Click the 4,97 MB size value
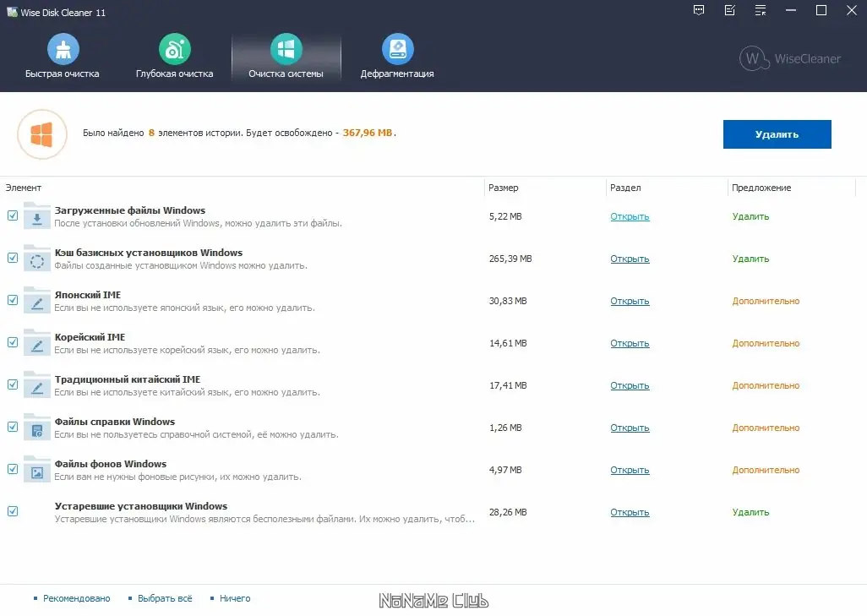Screen dimensions: 867x616 point(505,470)
